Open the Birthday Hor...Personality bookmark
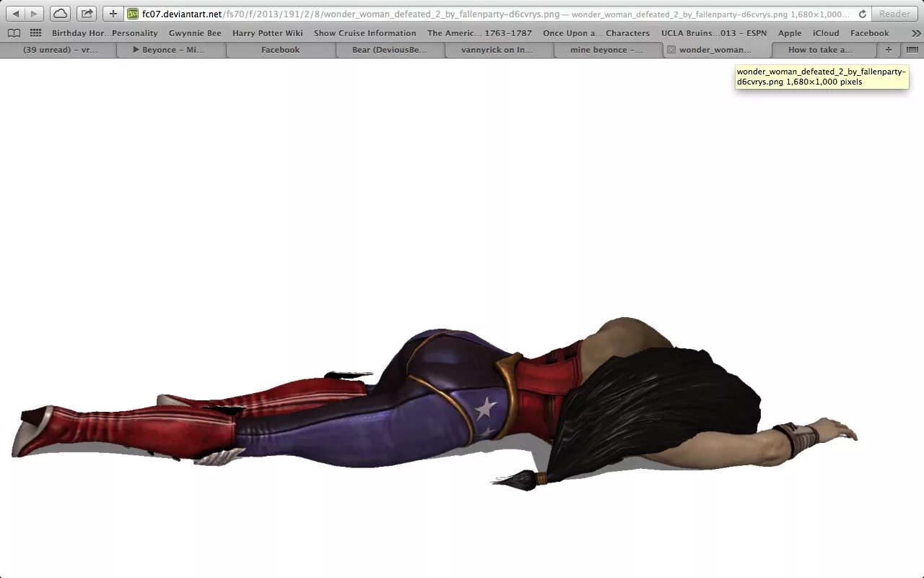 [105, 33]
